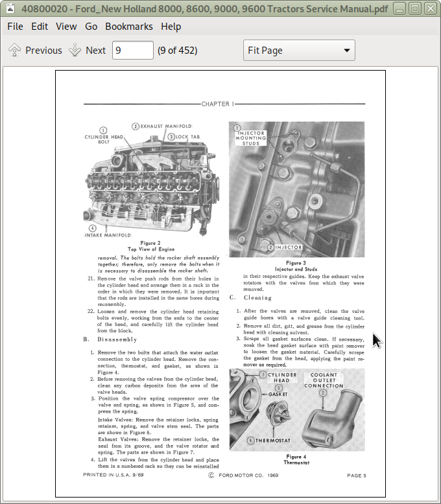Click the 'C. Cleaning' section heading
Screen dimensions: 441x504
pyautogui.click(x=250, y=297)
